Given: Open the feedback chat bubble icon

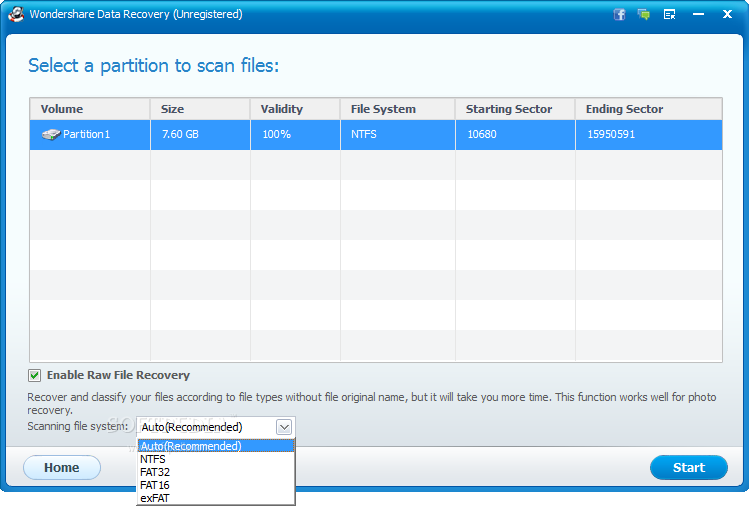Looking at the screenshot, I should click(643, 14).
